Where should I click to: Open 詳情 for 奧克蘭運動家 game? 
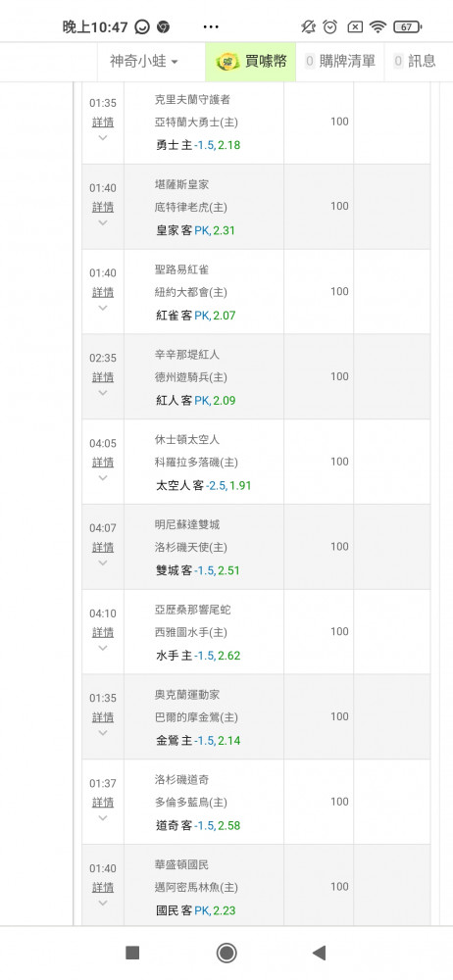pyautogui.click(x=103, y=717)
